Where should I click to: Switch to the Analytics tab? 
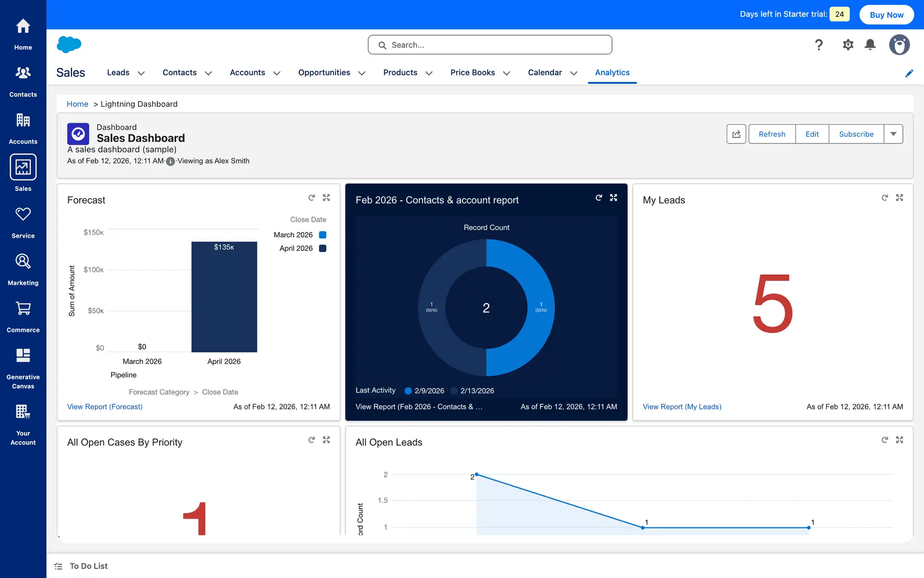click(x=612, y=72)
